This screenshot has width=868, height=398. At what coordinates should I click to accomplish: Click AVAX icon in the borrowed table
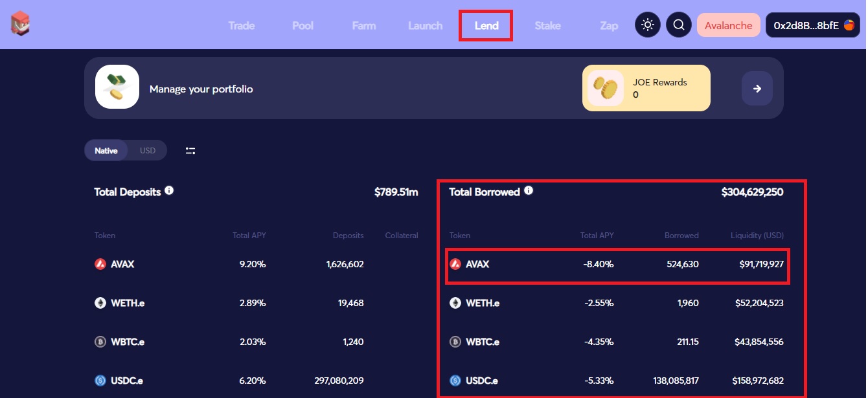pos(455,264)
